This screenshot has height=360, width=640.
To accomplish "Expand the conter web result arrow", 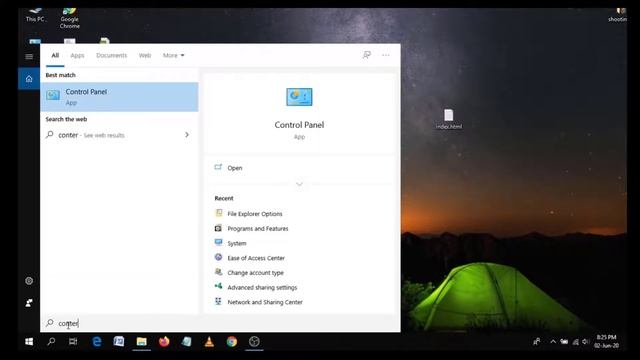I will coord(187,135).
